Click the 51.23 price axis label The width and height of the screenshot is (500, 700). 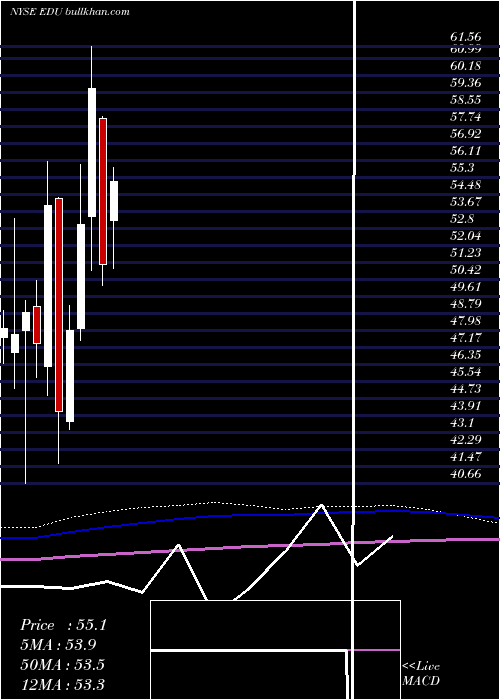(465, 253)
